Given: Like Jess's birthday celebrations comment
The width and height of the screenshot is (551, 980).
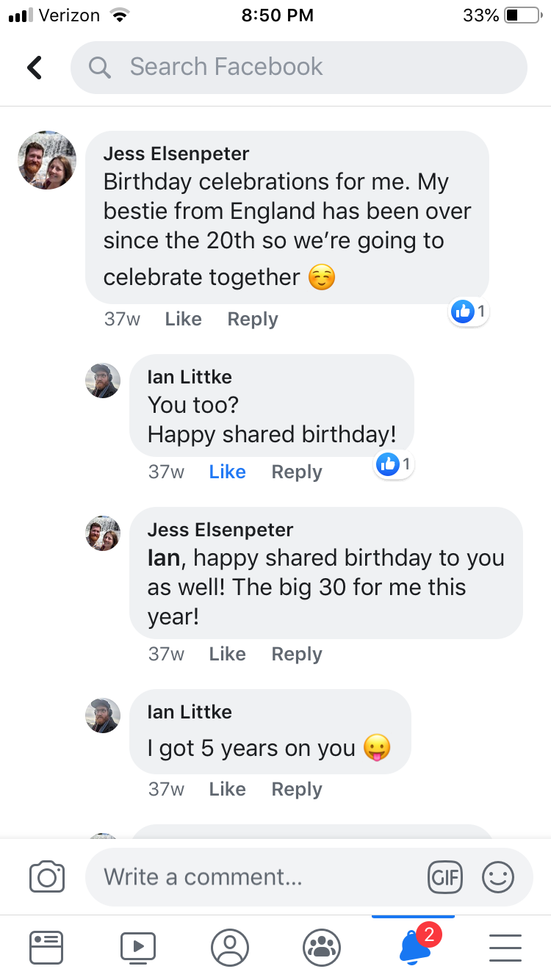Looking at the screenshot, I should 183,319.
